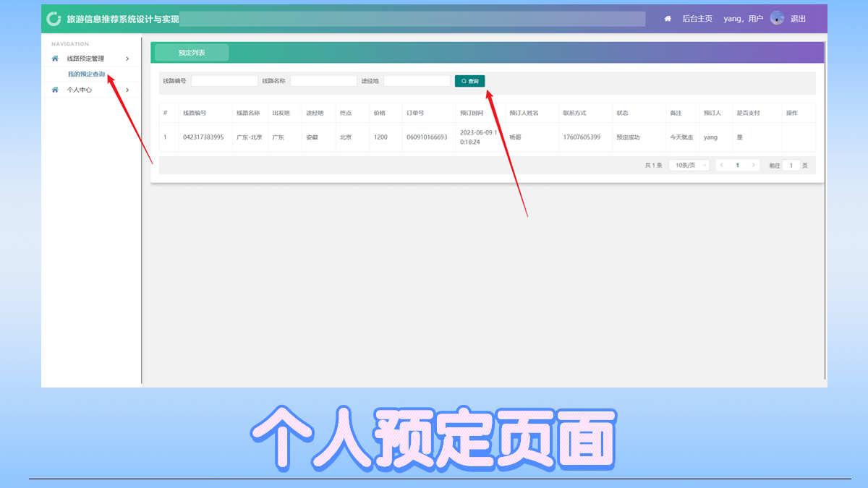Click the 预定成功 status cell
Screen dimensions: 868x488
coord(628,137)
